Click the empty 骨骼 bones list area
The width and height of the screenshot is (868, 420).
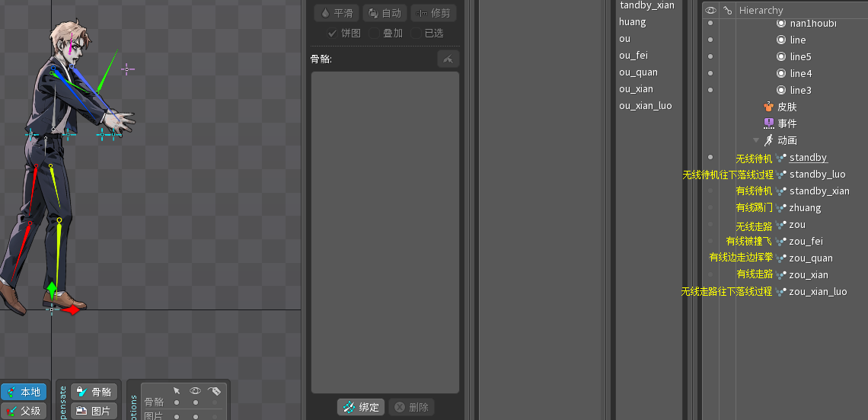[385, 229]
